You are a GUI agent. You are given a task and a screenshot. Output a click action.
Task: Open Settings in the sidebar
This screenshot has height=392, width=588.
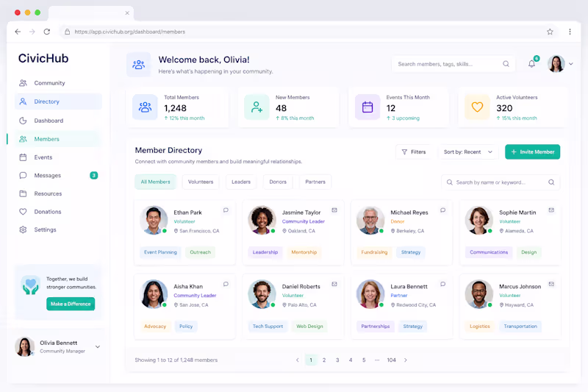pyautogui.click(x=58, y=229)
